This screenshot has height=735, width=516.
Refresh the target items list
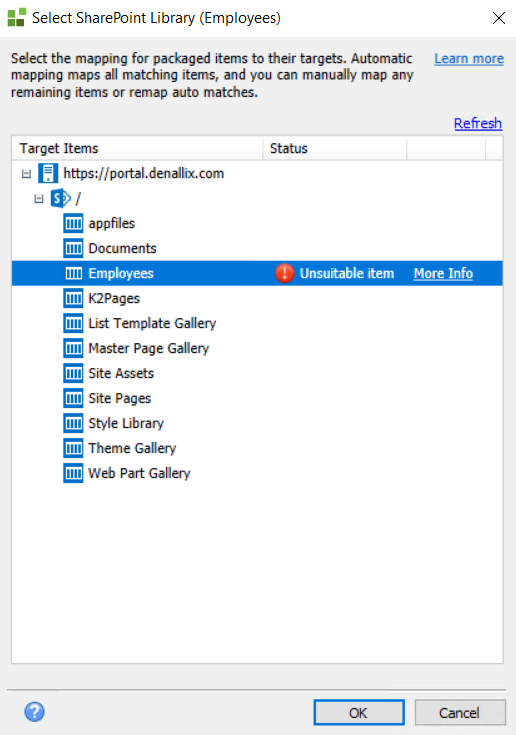[478, 123]
